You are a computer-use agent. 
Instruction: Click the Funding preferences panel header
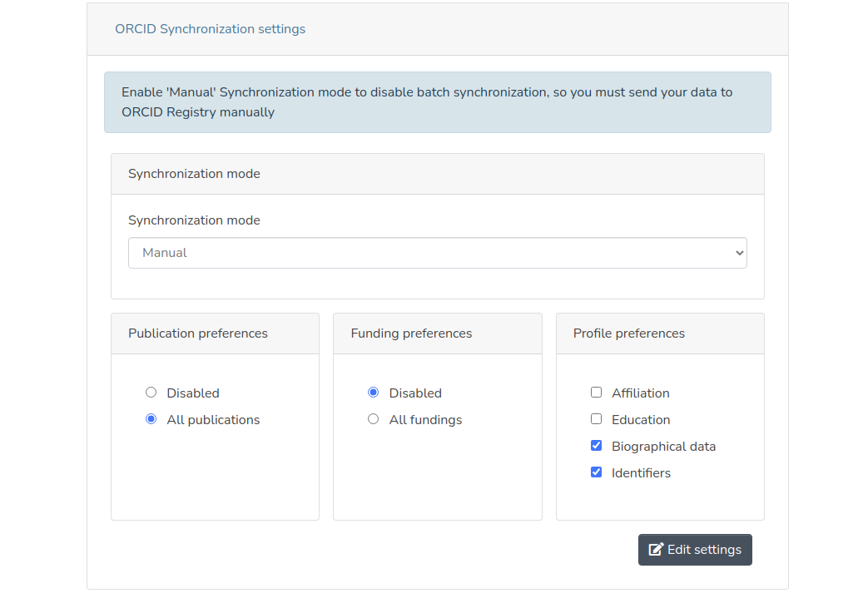click(x=437, y=334)
